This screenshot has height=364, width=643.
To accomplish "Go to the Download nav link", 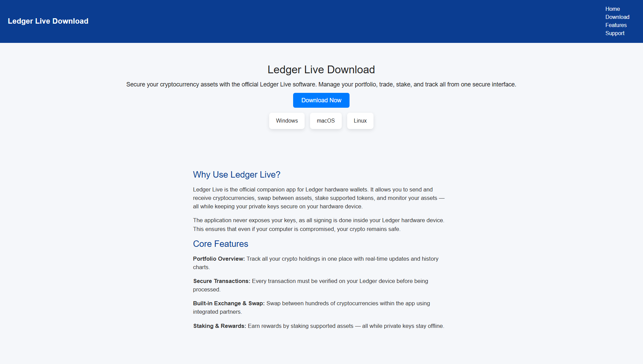I will click(x=617, y=17).
